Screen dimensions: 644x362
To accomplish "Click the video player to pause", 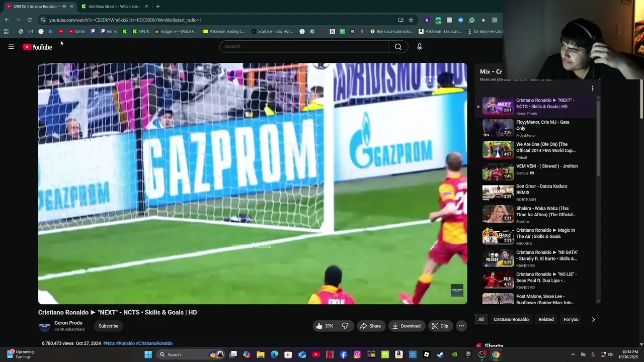I will (x=253, y=184).
